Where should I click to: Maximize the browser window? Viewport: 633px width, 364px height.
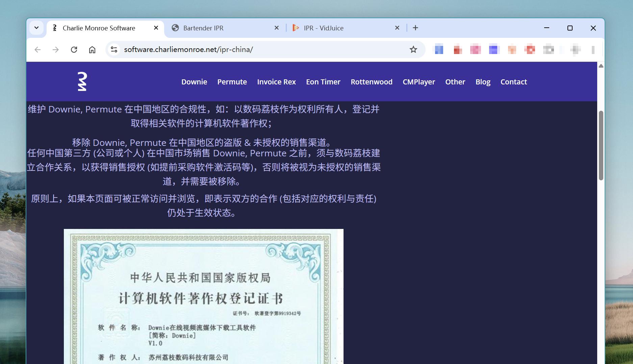(x=570, y=28)
